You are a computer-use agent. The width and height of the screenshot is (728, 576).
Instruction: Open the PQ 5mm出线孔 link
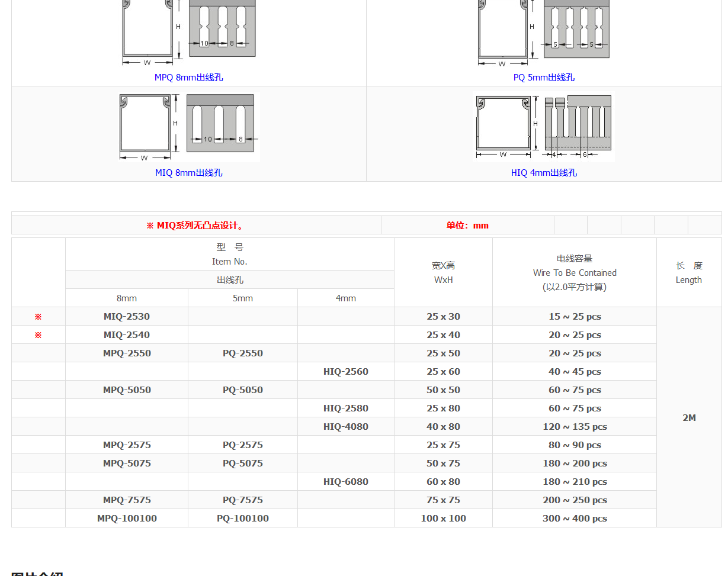pos(543,78)
